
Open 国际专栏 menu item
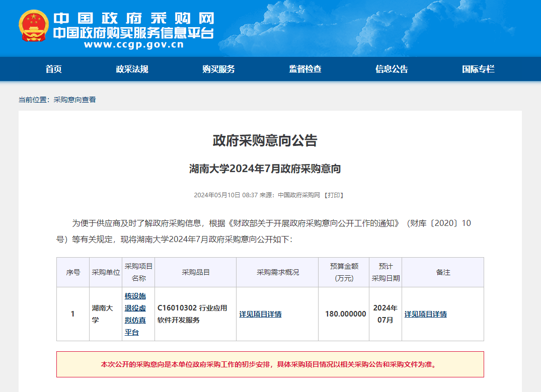(x=478, y=69)
